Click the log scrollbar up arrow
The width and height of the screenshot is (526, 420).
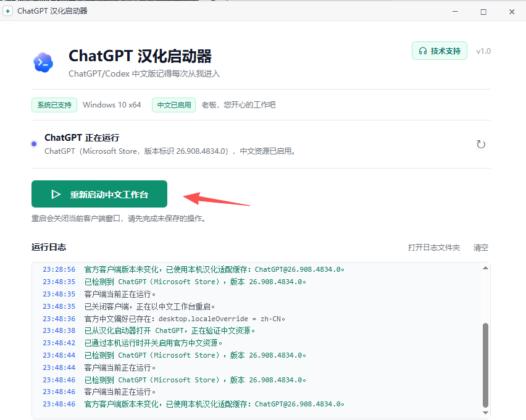[485, 268]
